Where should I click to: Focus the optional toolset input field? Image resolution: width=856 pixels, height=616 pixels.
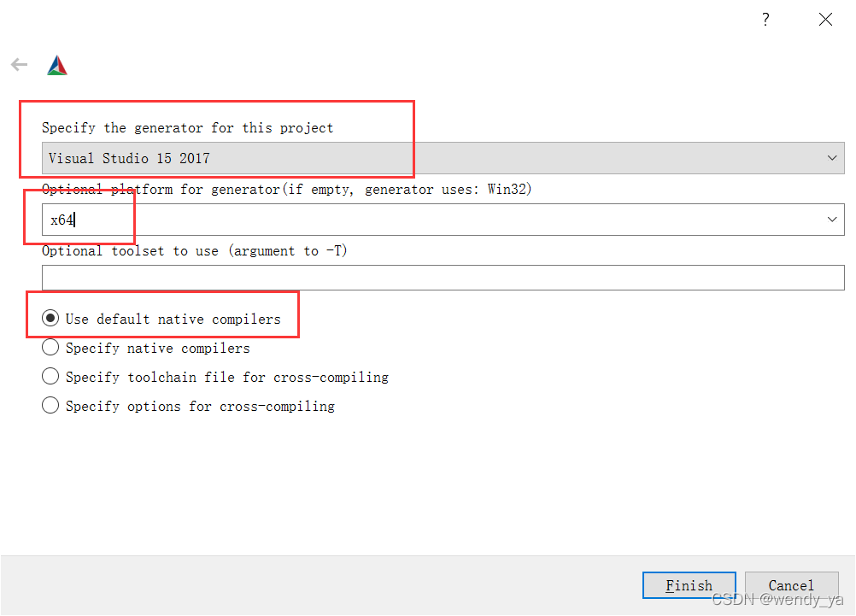443,278
